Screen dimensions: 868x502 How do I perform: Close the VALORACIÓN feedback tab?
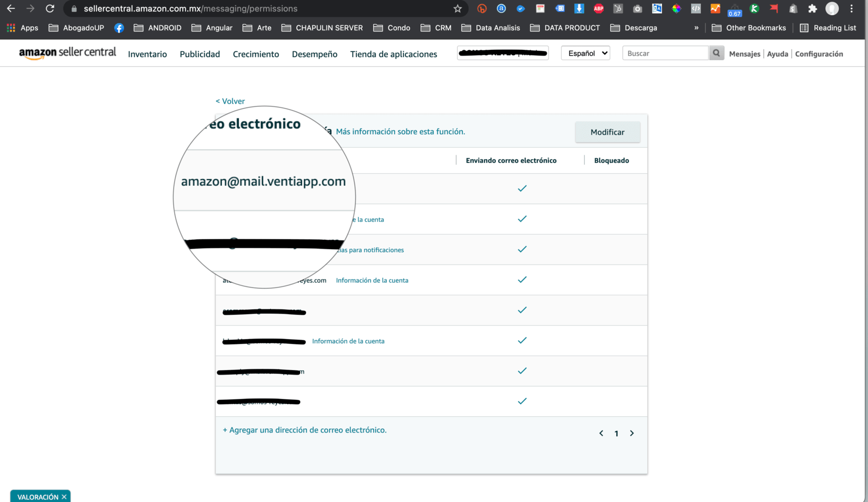[x=64, y=497]
